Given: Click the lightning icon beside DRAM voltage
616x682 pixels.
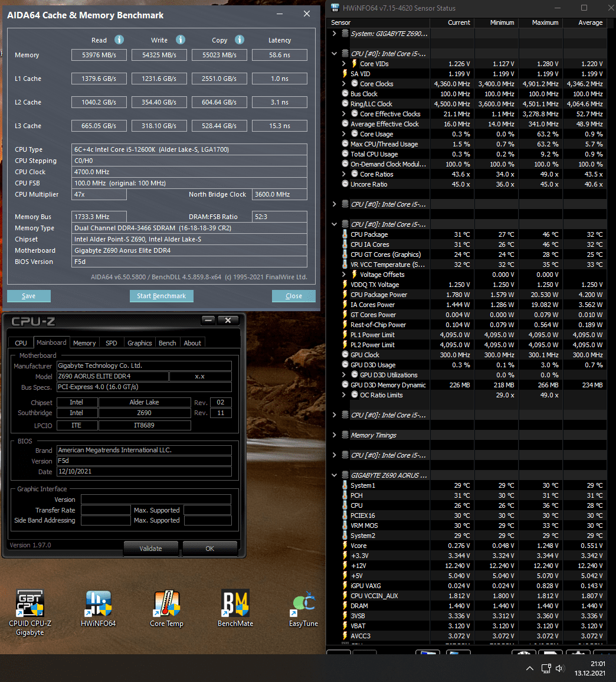Looking at the screenshot, I should (x=345, y=605).
